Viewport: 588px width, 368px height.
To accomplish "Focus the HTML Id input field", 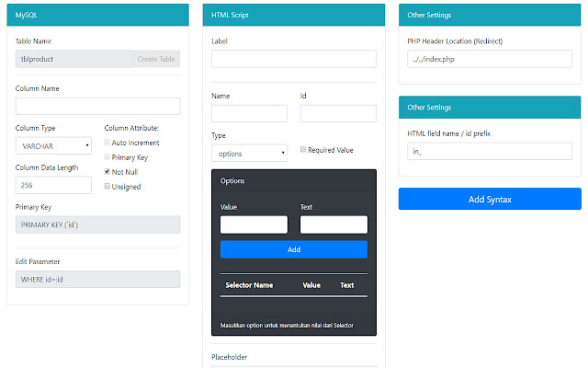I will (x=338, y=113).
